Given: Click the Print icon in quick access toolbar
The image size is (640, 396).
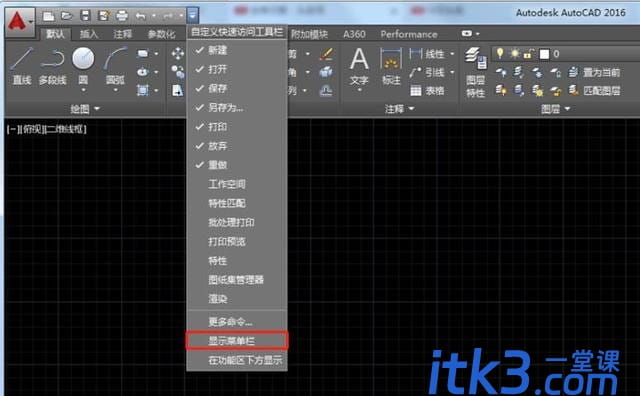Looking at the screenshot, I should [122, 16].
